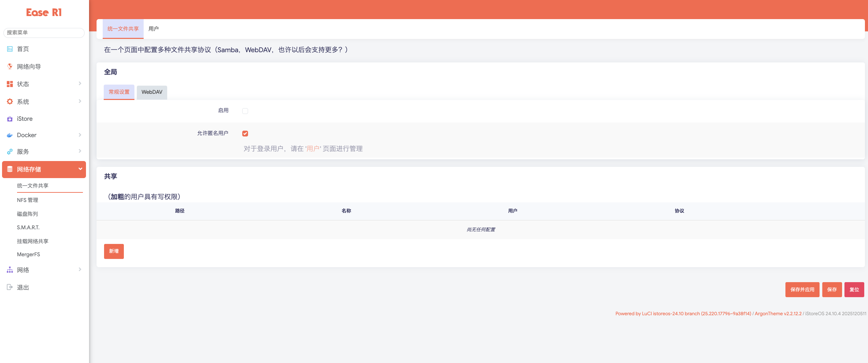Switch to the WebDAV tab
The height and width of the screenshot is (363, 868).
(x=152, y=92)
